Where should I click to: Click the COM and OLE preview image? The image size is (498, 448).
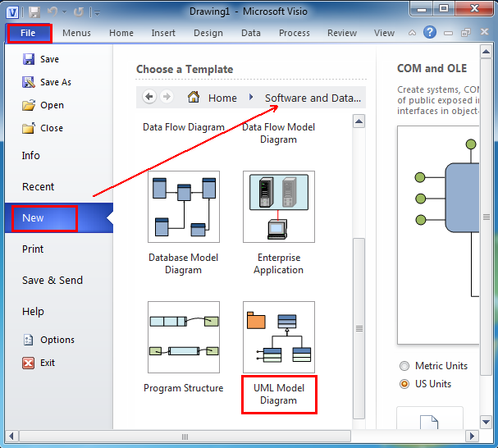pyautogui.click(x=438, y=235)
